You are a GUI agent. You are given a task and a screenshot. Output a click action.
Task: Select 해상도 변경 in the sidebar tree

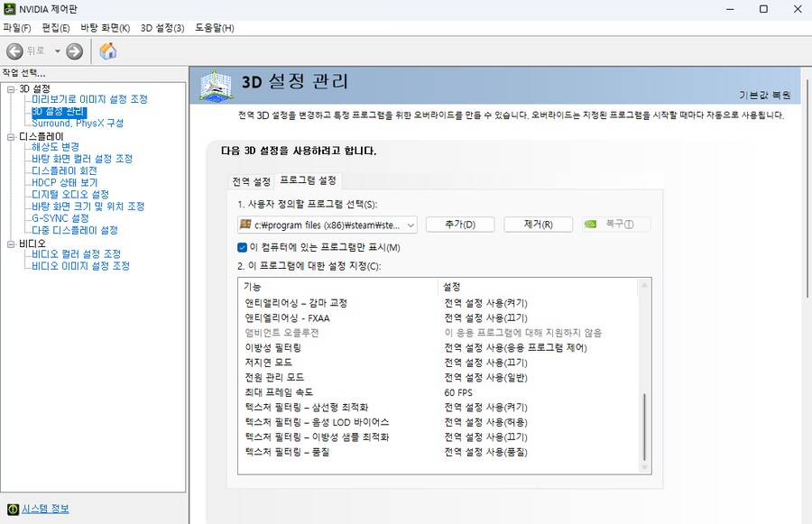[x=55, y=146]
